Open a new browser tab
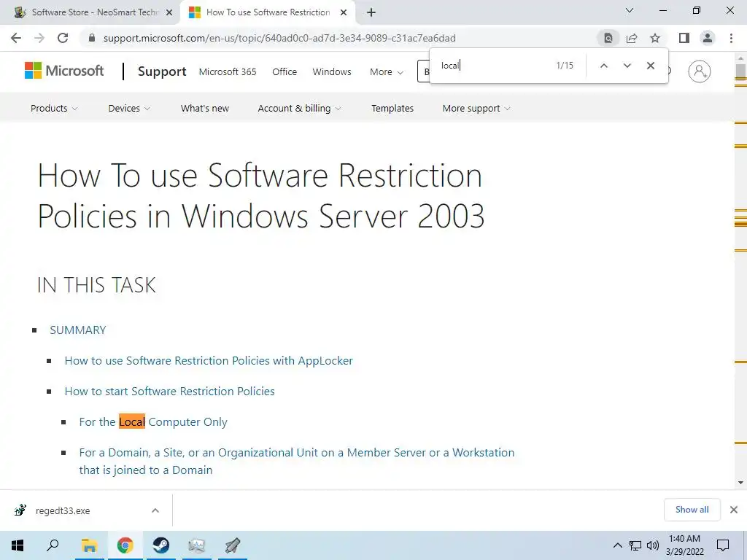 tap(371, 12)
